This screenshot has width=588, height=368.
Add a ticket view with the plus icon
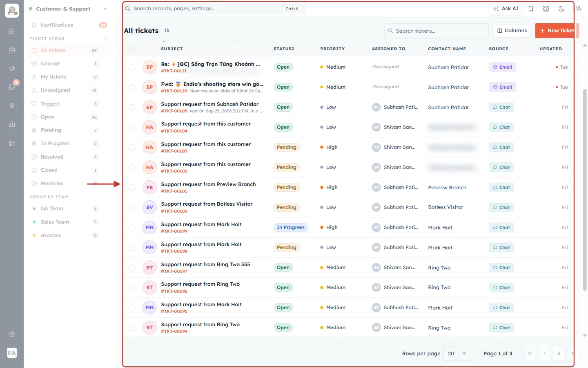click(106, 38)
